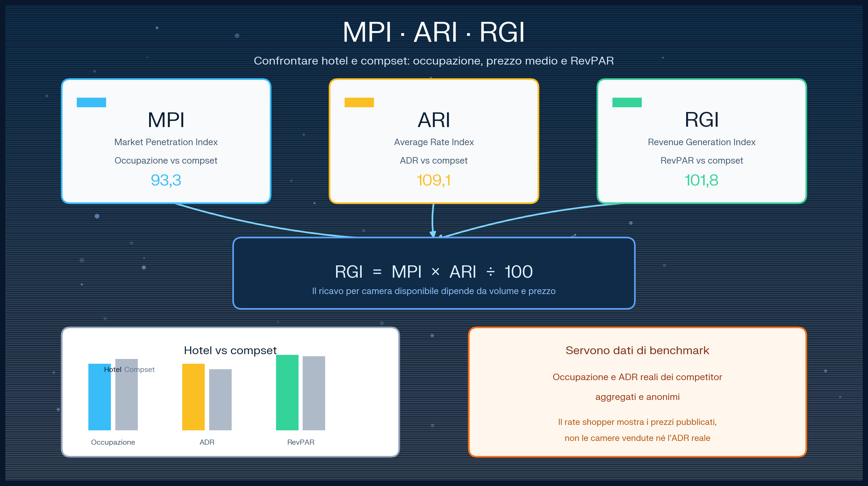Screen dimensions: 868x486
Task: Click the 'ADR' axis label
Action: 207,442
